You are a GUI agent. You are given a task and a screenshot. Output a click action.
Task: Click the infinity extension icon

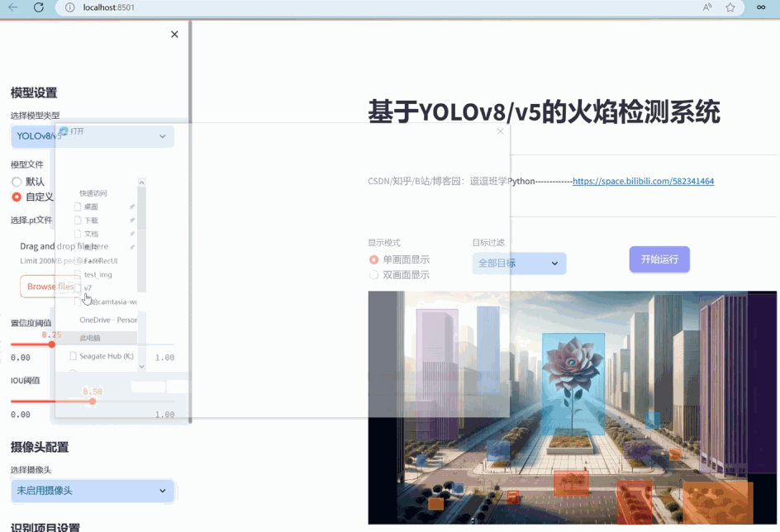(761, 7)
